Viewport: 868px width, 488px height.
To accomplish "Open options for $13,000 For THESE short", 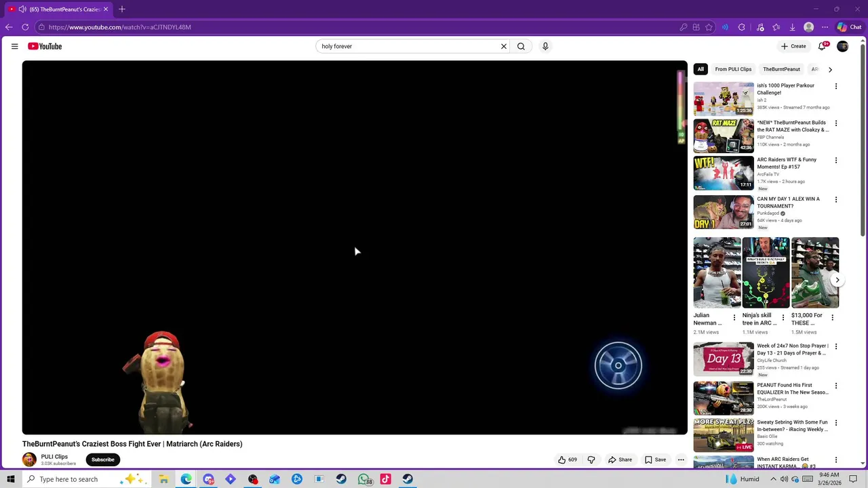I will coord(833,317).
